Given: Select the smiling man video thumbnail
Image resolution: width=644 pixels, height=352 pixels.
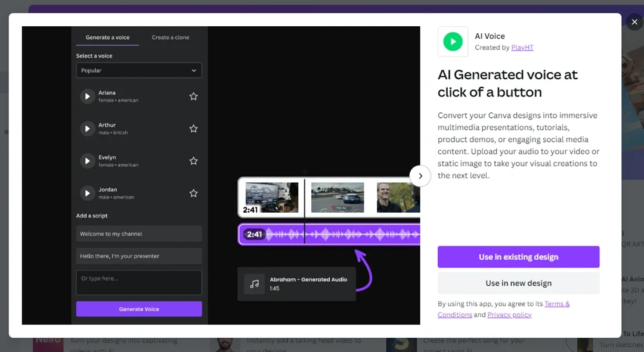Looking at the screenshot, I should 398,197.
